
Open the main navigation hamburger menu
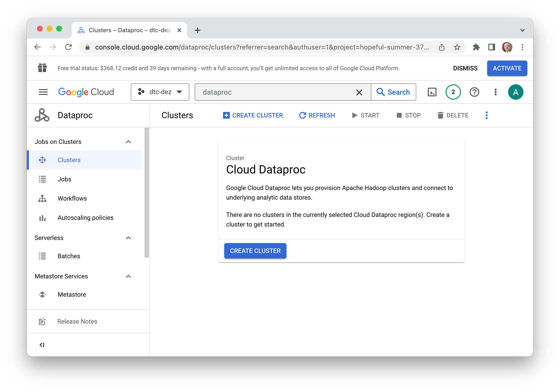(43, 92)
